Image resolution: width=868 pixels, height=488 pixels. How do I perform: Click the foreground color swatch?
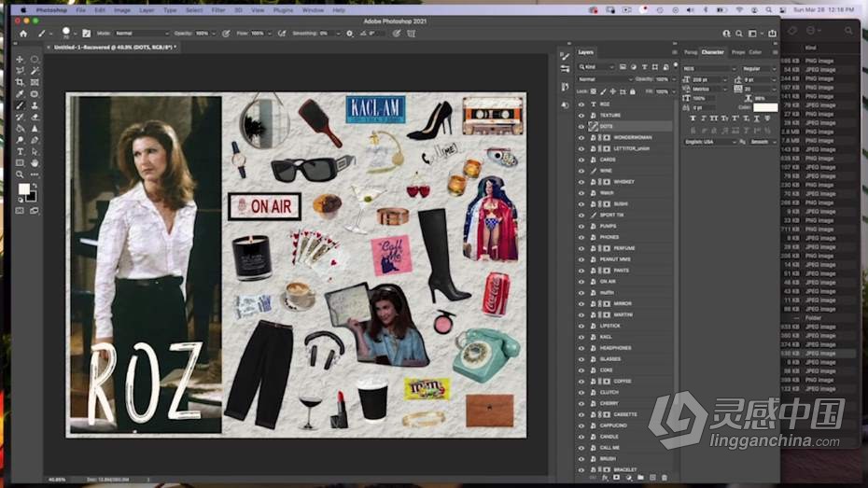point(24,188)
